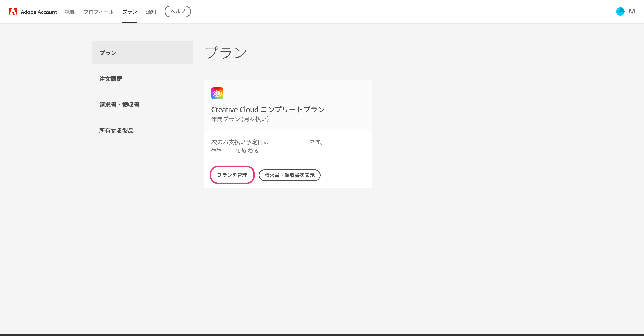Click the Creative Cloud コンプリートプラン plan title
Image resolution: width=644 pixels, height=336 pixels.
click(268, 109)
